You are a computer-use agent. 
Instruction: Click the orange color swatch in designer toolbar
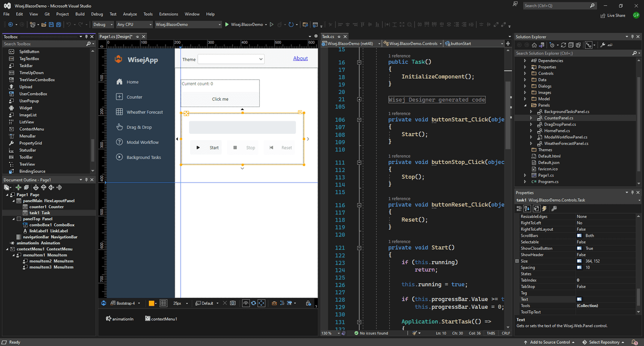click(x=151, y=303)
